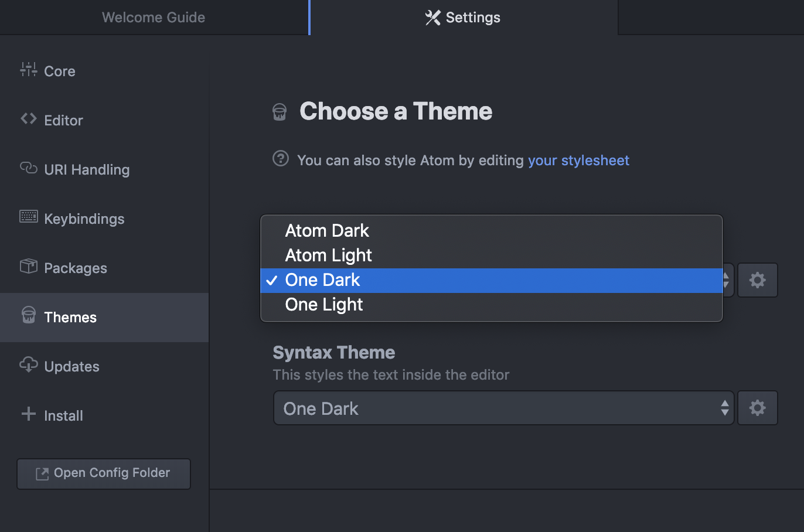Open the Updates section
Viewport: 804px width, 532px height.
coord(104,366)
